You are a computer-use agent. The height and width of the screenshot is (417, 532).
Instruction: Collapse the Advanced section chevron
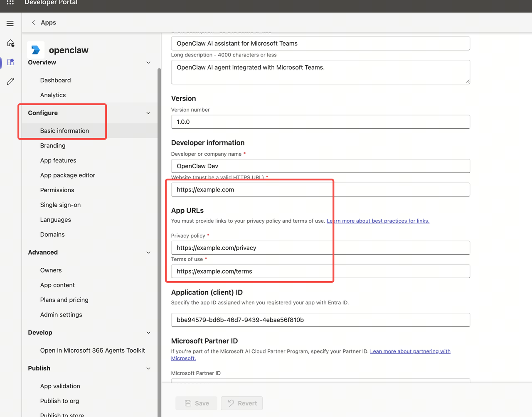click(148, 253)
